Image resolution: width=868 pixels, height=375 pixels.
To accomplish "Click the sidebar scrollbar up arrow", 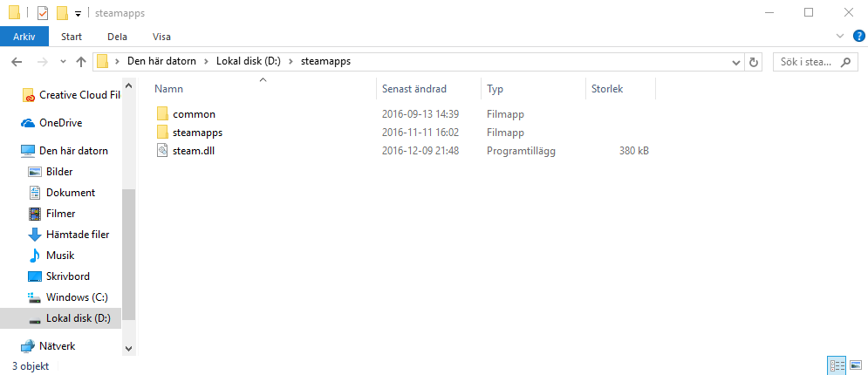I will [128, 85].
